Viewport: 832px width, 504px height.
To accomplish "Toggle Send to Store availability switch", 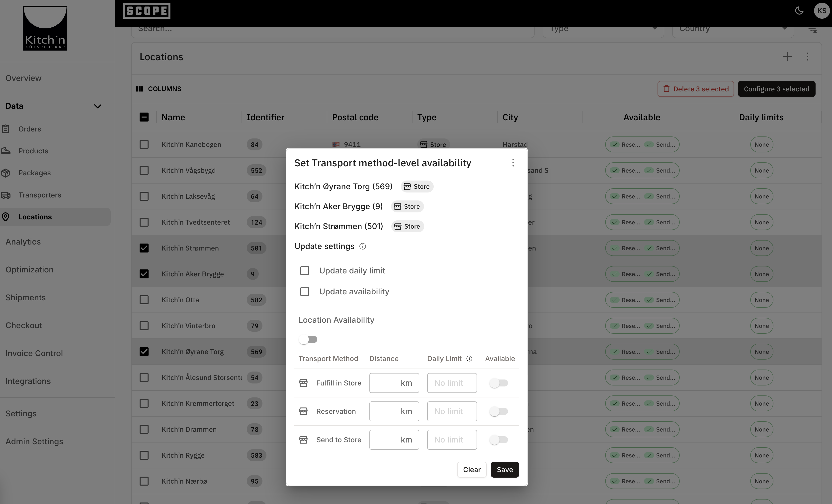I will point(499,440).
